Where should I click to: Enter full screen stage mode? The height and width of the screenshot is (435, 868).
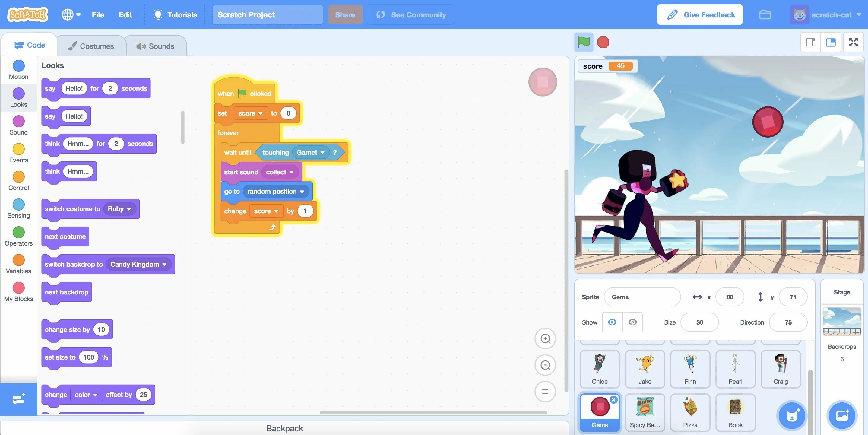click(853, 42)
